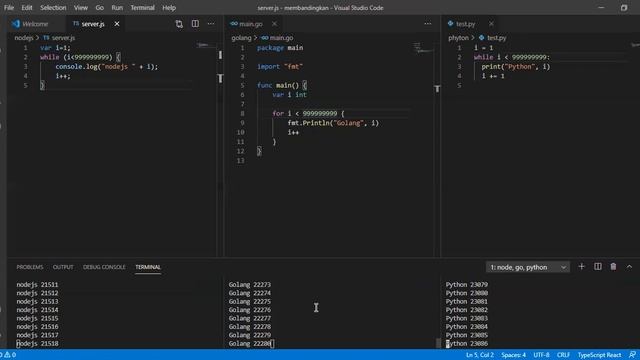640x360 pixels.
Task: Open the Run menu
Action: [117, 8]
